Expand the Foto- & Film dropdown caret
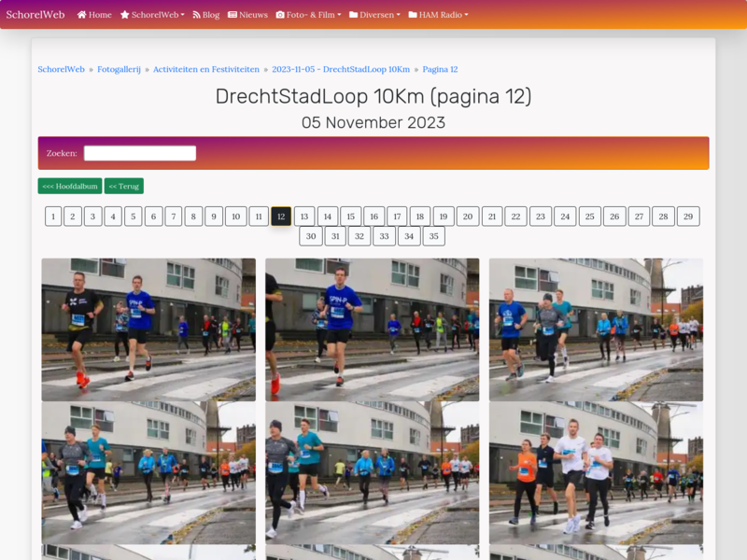 tap(339, 15)
